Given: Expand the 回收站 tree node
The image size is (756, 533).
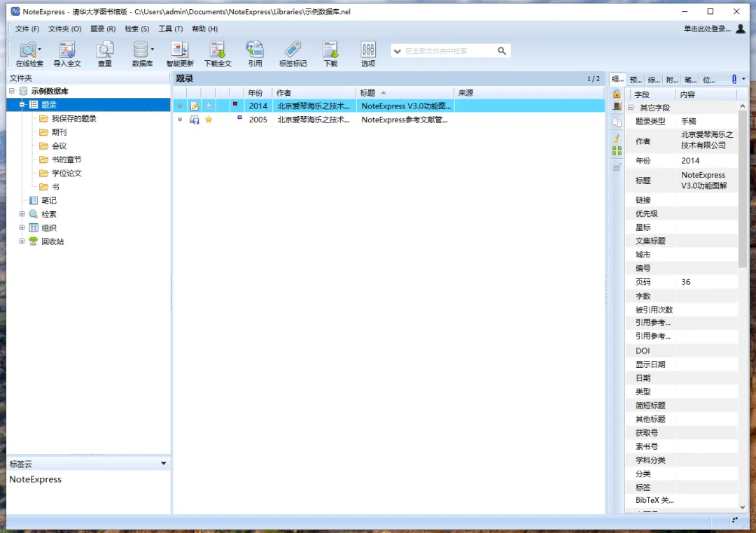Looking at the screenshot, I should 22,241.
